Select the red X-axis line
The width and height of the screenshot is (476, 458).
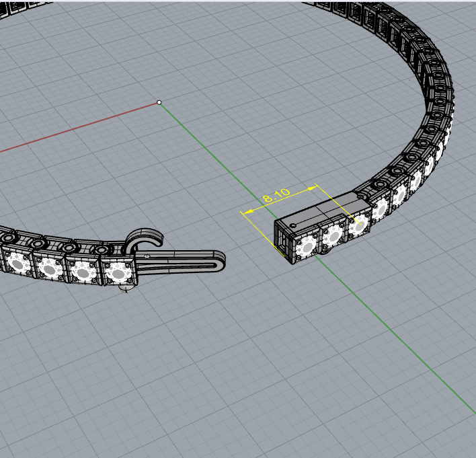[x=78, y=127]
